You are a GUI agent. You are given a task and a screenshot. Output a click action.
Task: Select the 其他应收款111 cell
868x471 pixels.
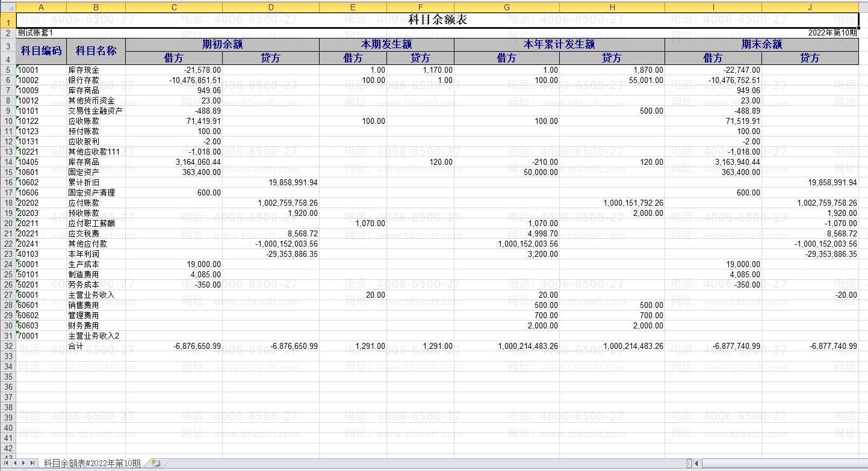point(96,152)
